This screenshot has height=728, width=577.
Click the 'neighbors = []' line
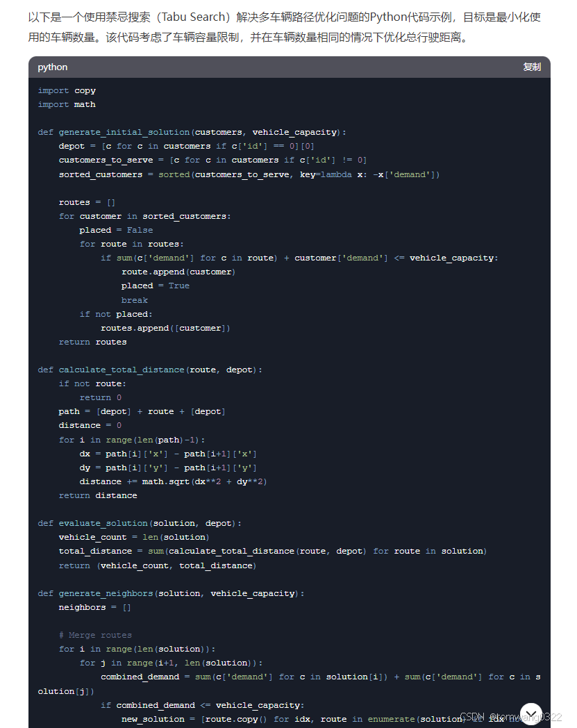point(94,608)
